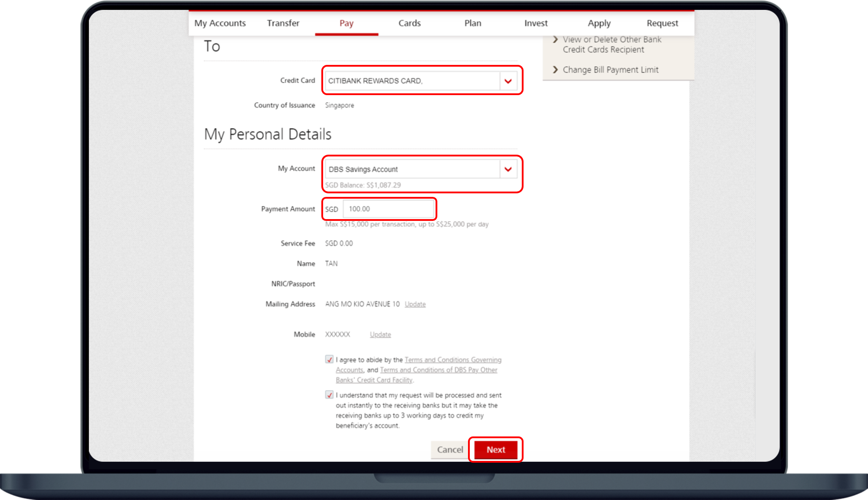Open the Apply menu

click(599, 23)
